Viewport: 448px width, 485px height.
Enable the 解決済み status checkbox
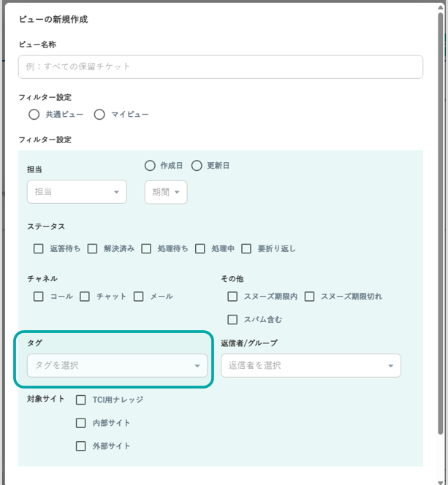pyautogui.click(x=92, y=248)
